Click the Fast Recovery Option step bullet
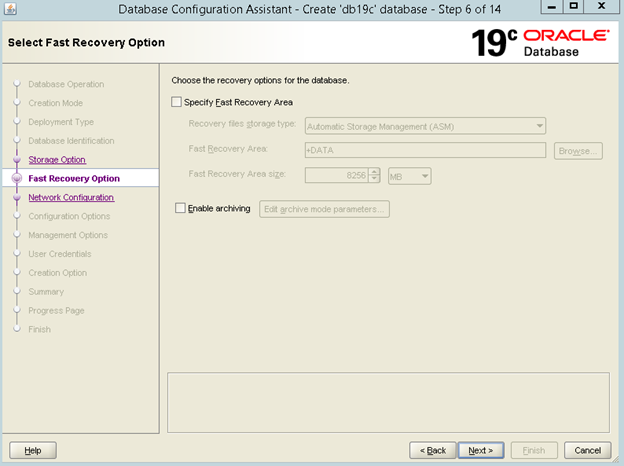The image size is (624, 466). [x=17, y=178]
